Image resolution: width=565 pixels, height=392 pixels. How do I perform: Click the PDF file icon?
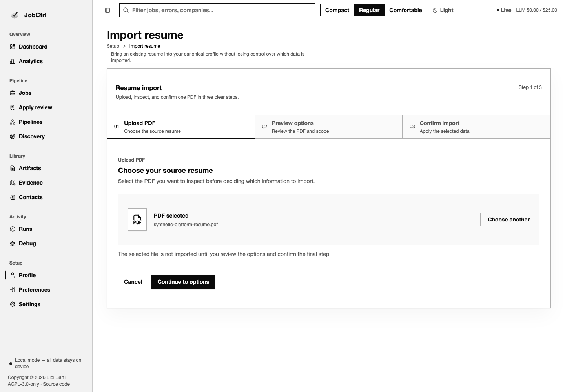(137, 220)
